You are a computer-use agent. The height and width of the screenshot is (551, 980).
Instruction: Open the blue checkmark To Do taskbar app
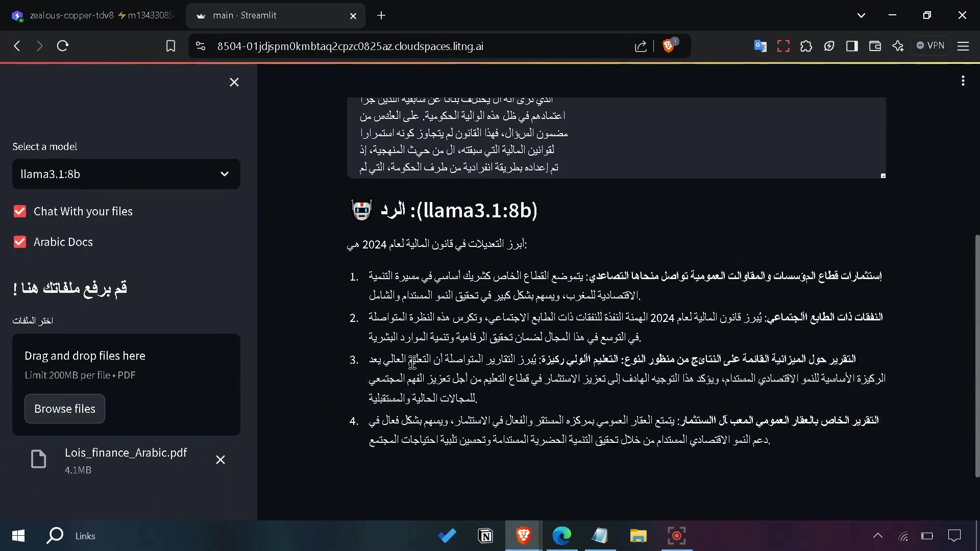[447, 536]
